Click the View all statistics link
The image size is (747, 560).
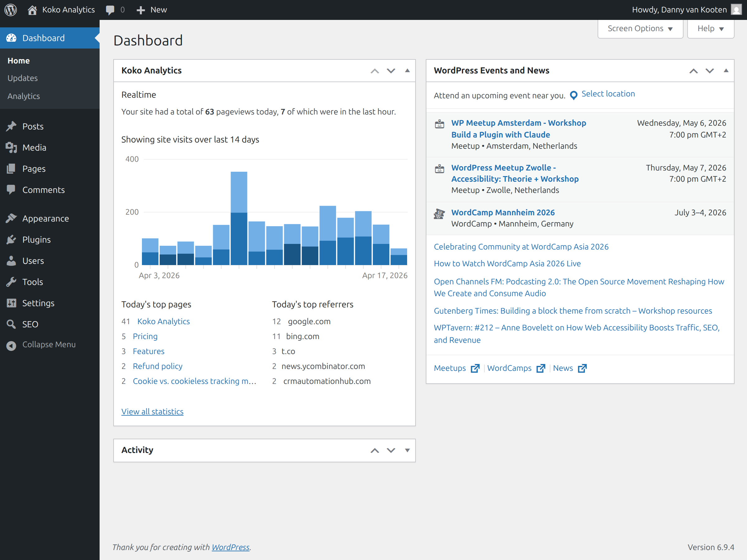coord(152,412)
